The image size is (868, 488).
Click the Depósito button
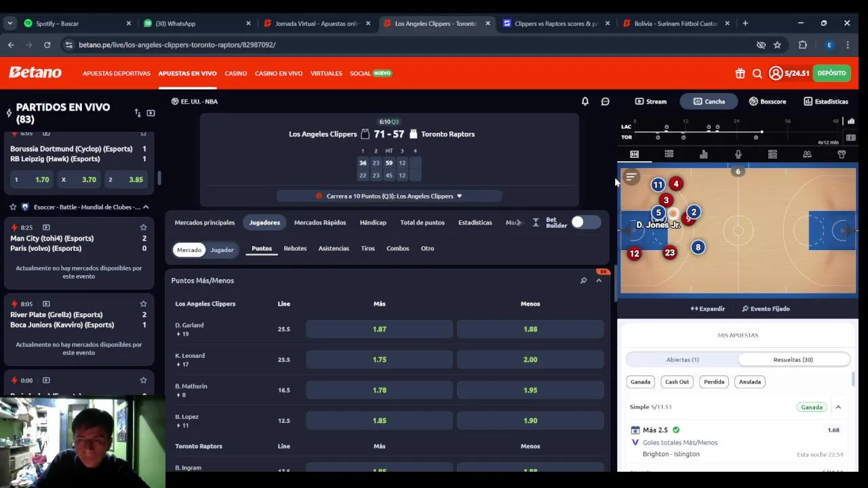(831, 73)
